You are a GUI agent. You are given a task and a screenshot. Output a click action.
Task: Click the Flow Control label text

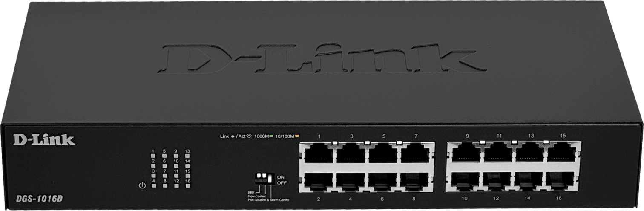coord(257,196)
